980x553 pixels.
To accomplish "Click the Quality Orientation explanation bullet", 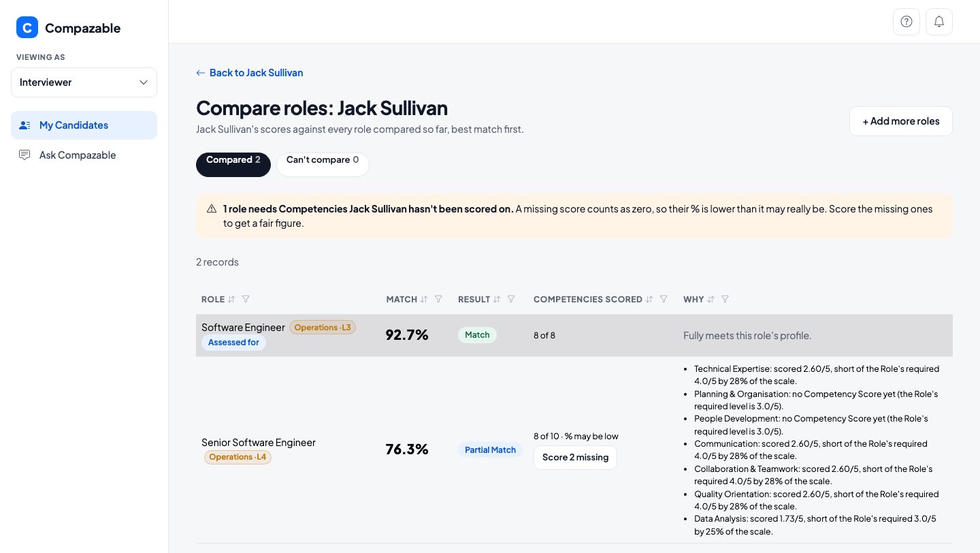I will click(817, 500).
